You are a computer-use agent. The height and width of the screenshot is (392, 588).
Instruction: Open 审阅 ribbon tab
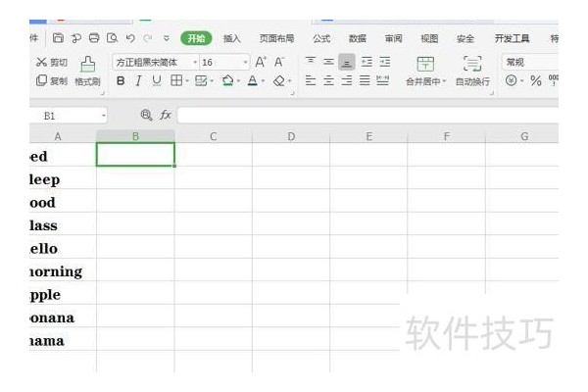[x=393, y=38]
